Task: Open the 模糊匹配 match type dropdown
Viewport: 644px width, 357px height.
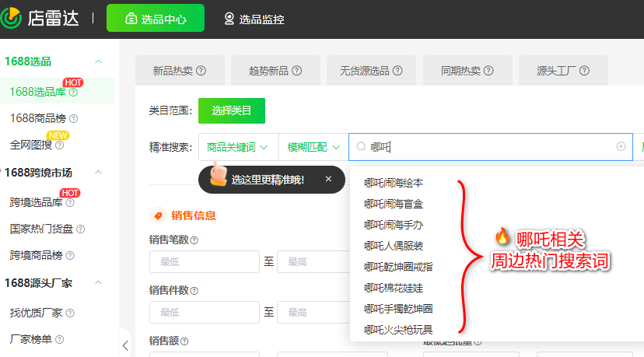Action: tap(313, 146)
